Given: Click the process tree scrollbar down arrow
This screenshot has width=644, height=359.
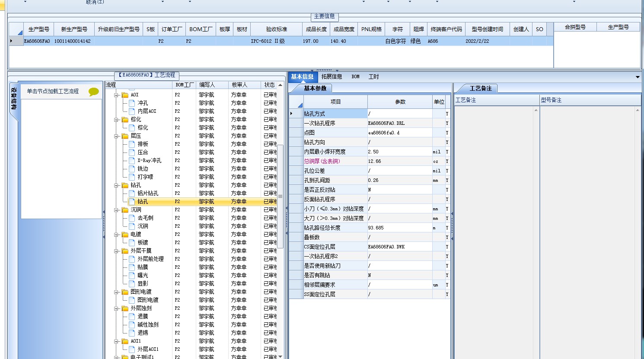Looking at the screenshot, I should [x=280, y=356].
